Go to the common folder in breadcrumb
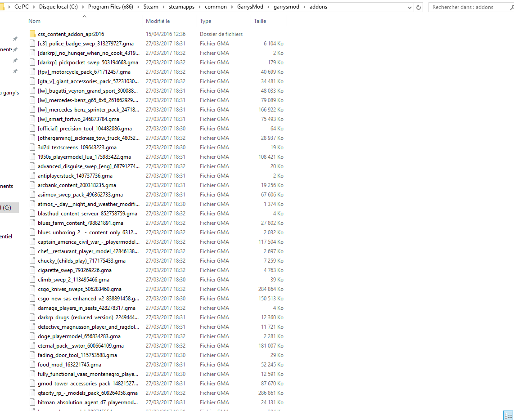This screenshot has width=514, height=420. (x=216, y=7)
